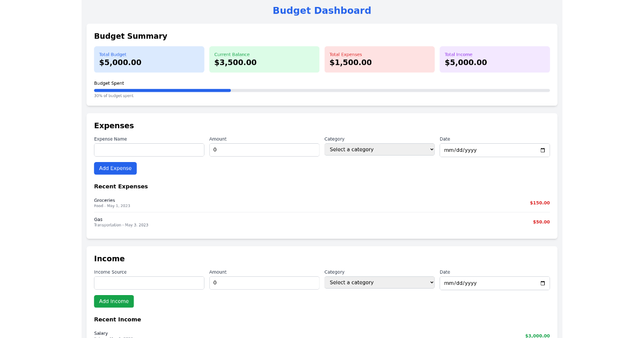The height and width of the screenshot is (338, 644).
Task: Select the Gas expense entry
Action: click(x=322, y=222)
